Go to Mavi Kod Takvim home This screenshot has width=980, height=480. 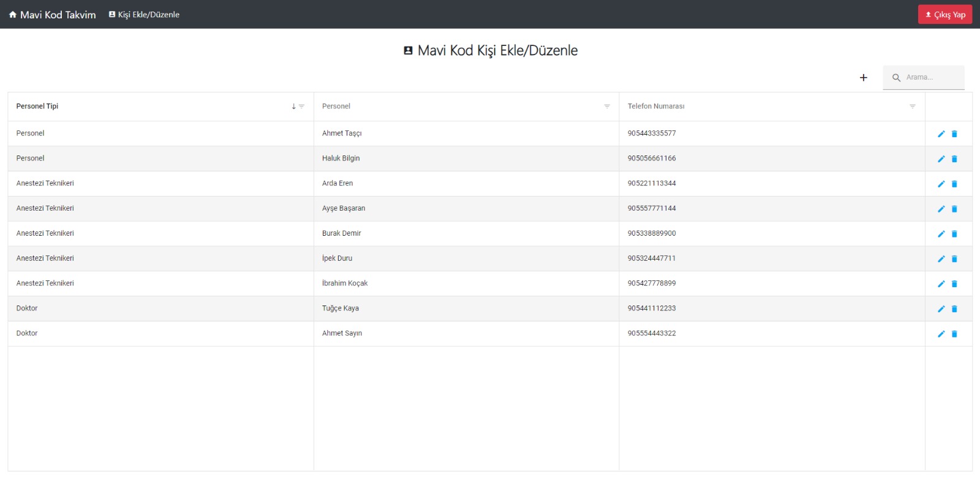click(x=53, y=15)
